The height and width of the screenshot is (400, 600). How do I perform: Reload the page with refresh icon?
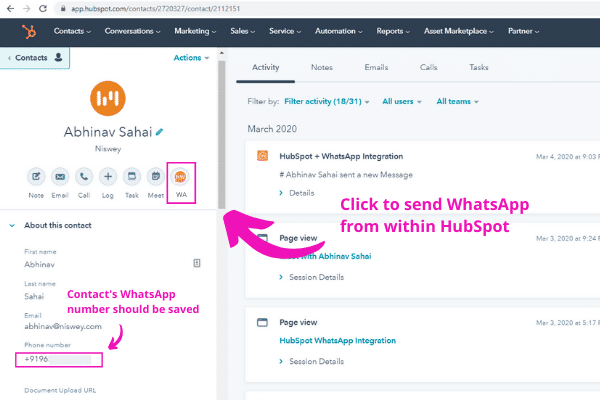[x=43, y=8]
